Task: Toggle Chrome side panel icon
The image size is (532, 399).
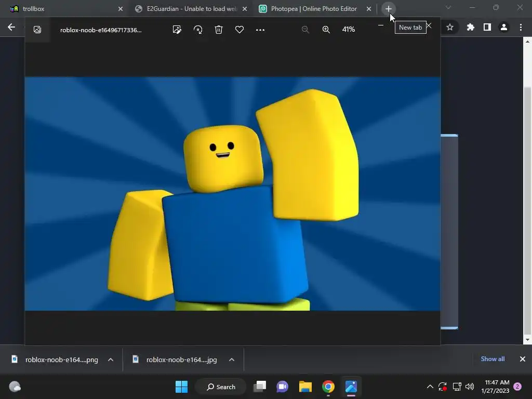Action: click(x=487, y=27)
